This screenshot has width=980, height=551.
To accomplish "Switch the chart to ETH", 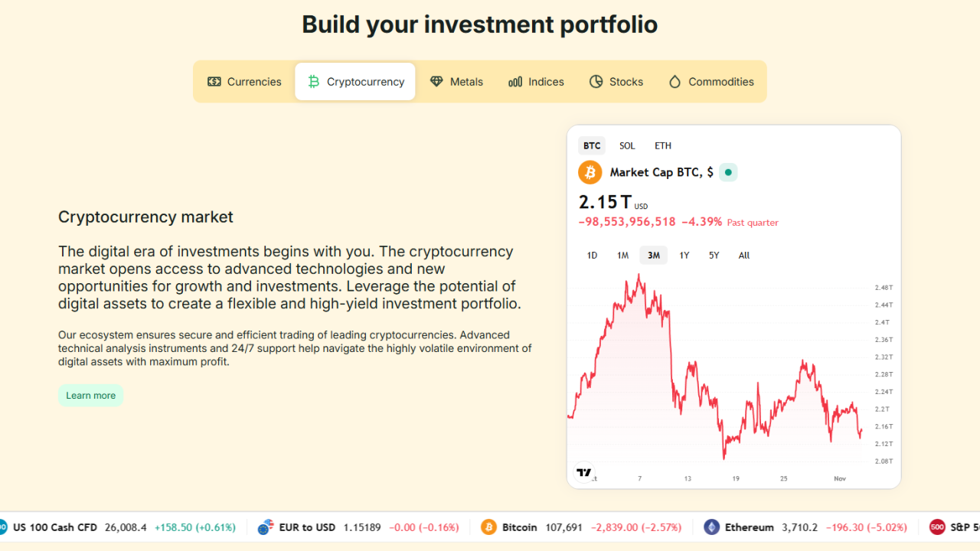I will coord(663,145).
